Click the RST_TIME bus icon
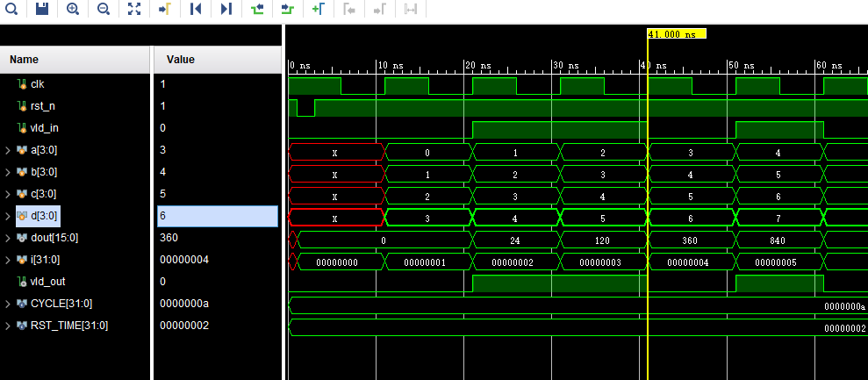The image size is (868, 380). tap(22, 326)
